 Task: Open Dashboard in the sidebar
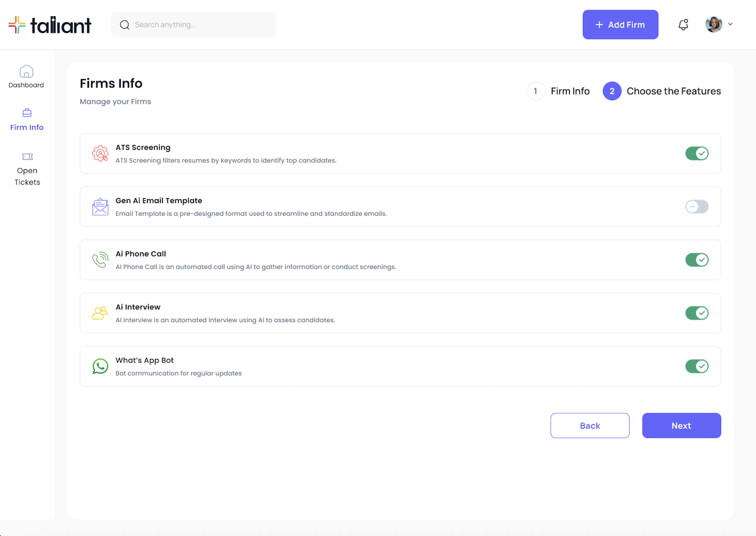click(x=26, y=77)
